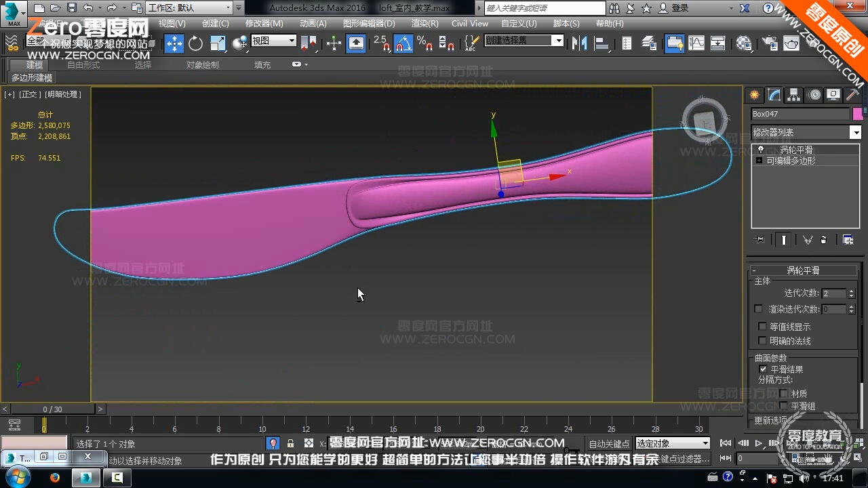Image resolution: width=868 pixels, height=488 pixels.
Task: Open the Create command panel tab
Action: (x=754, y=95)
